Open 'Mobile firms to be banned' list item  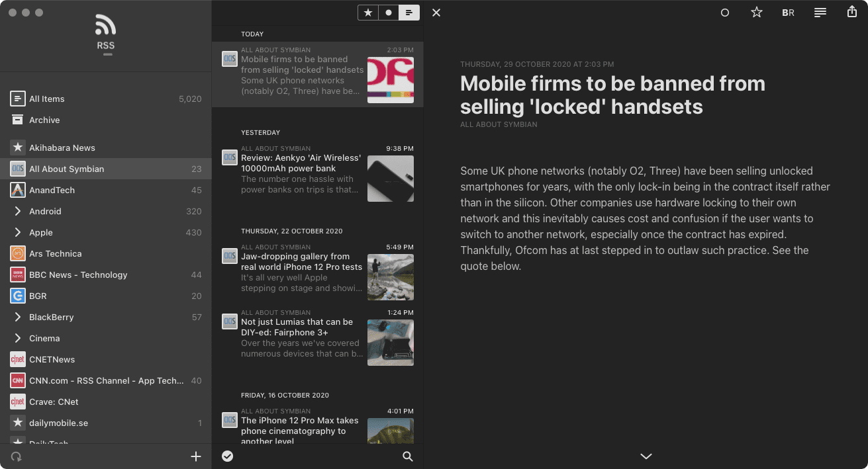318,74
